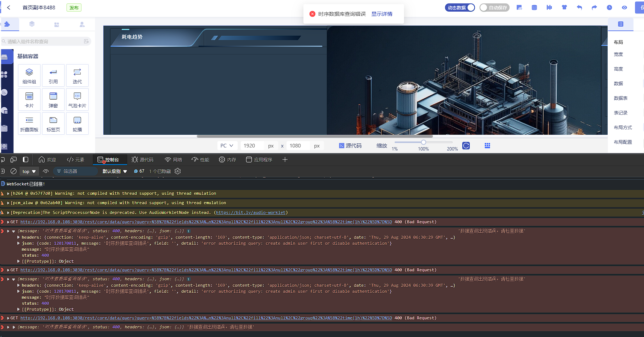Select the 耗电趋势 panel title
The height and width of the screenshot is (337, 644).
(x=132, y=37)
